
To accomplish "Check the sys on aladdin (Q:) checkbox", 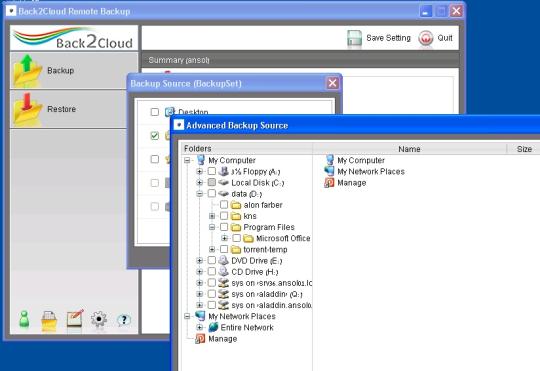I will click(x=212, y=294).
